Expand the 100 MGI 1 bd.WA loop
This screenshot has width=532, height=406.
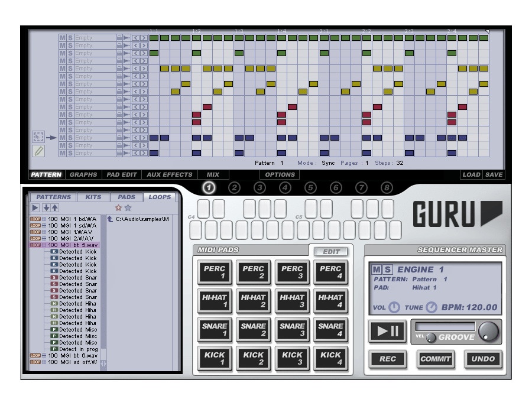pyautogui.click(x=44, y=219)
